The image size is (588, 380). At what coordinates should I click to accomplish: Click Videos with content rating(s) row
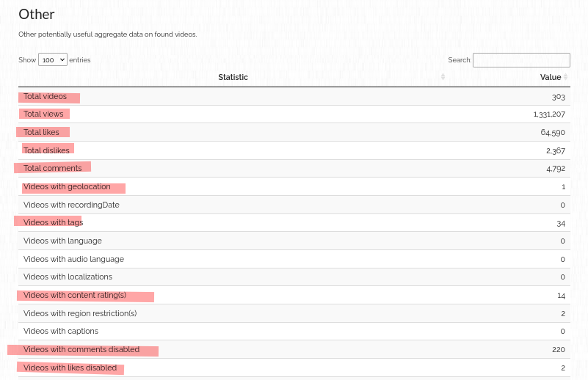(x=75, y=296)
